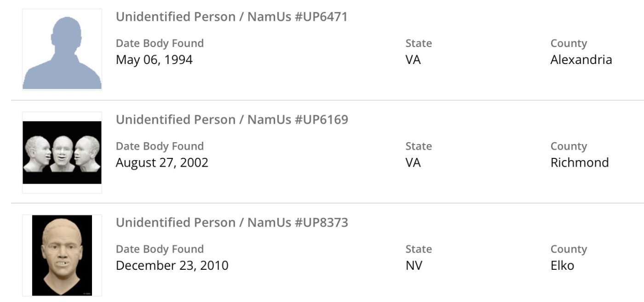This screenshot has width=644, height=302.
Task: Open the facial reconstruction thumbnail for UP8373
Action: (x=62, y=255)
